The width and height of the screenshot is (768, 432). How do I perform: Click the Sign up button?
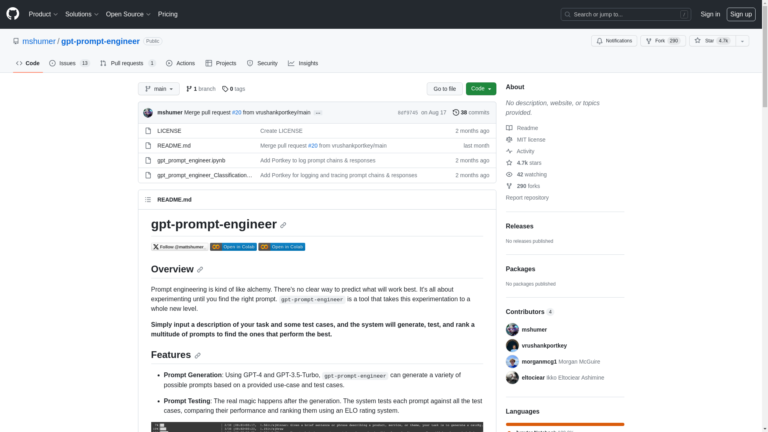point(741,14)
